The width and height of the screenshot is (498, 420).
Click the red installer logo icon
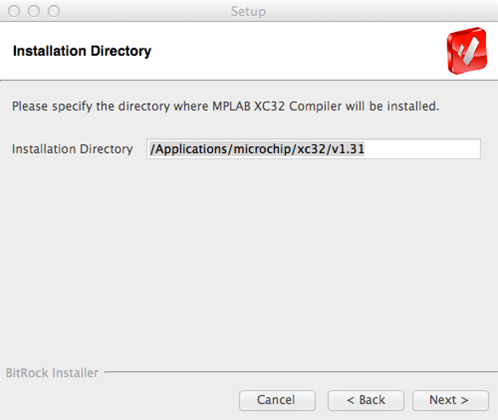[467, 51]
